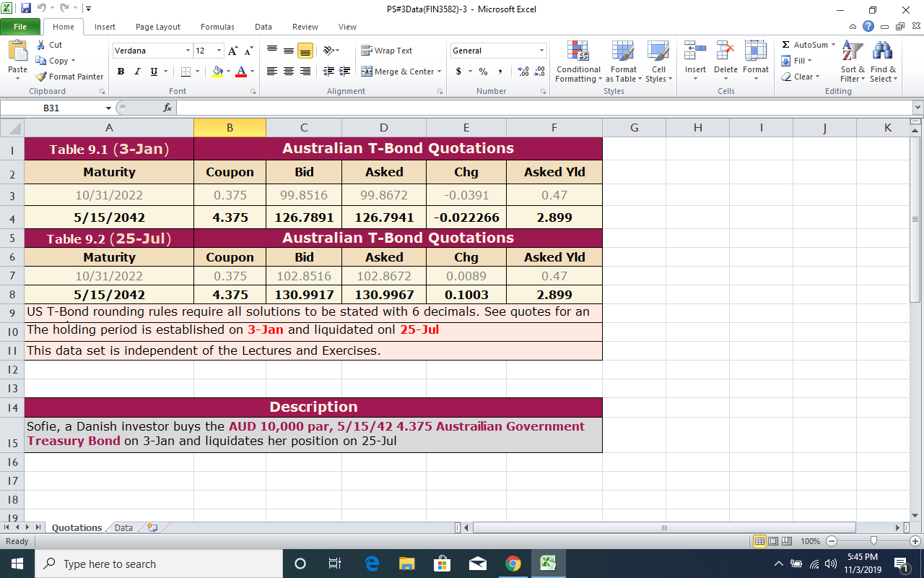
Task: Open the Data sheet tab
Action: (123, 527)
